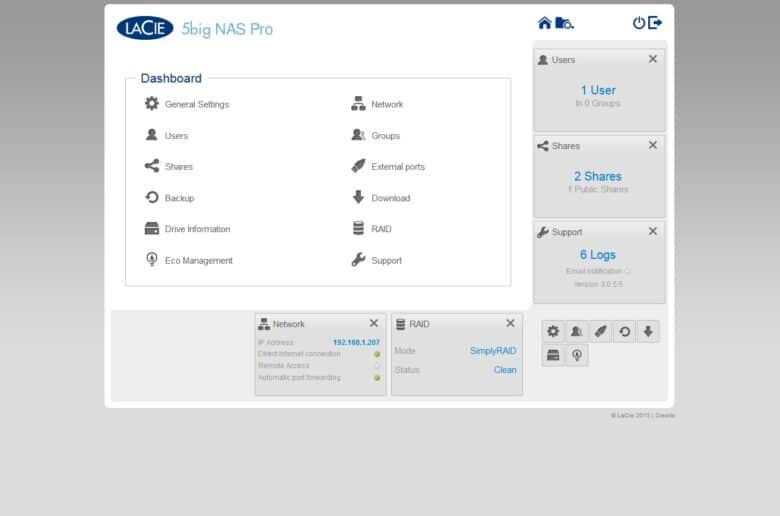The image size is (780, 516).
Task: Click the small groups widget button
Action: point(577,331)
